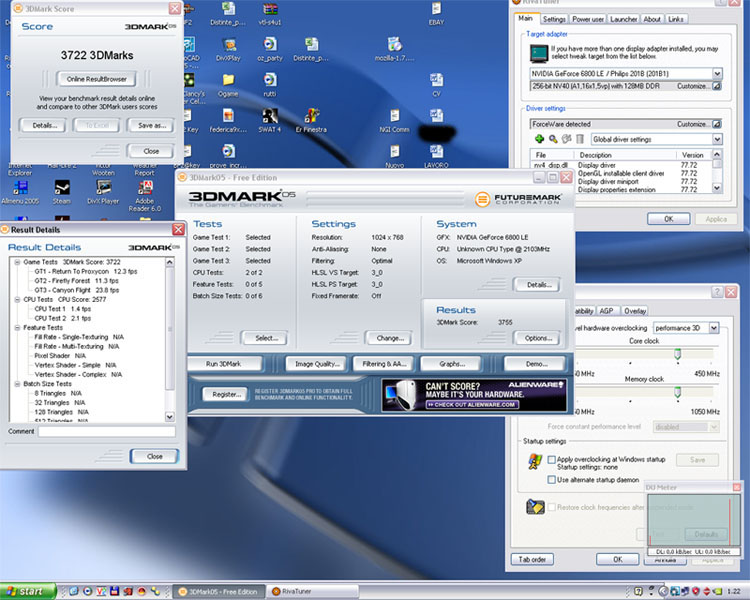
Task: Open the NGI Comm desktop file
Action: click(395, 121)
